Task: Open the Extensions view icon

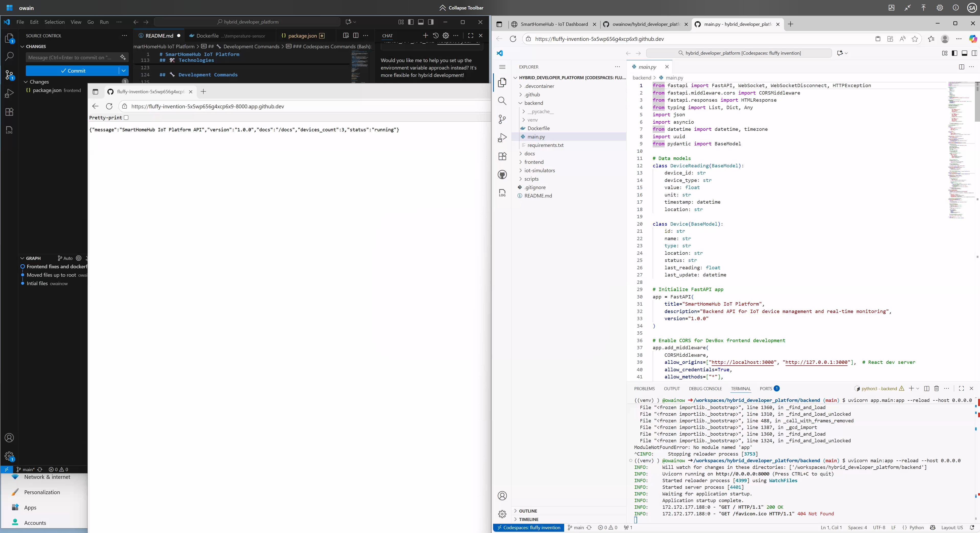Action: tap(502, 156)
